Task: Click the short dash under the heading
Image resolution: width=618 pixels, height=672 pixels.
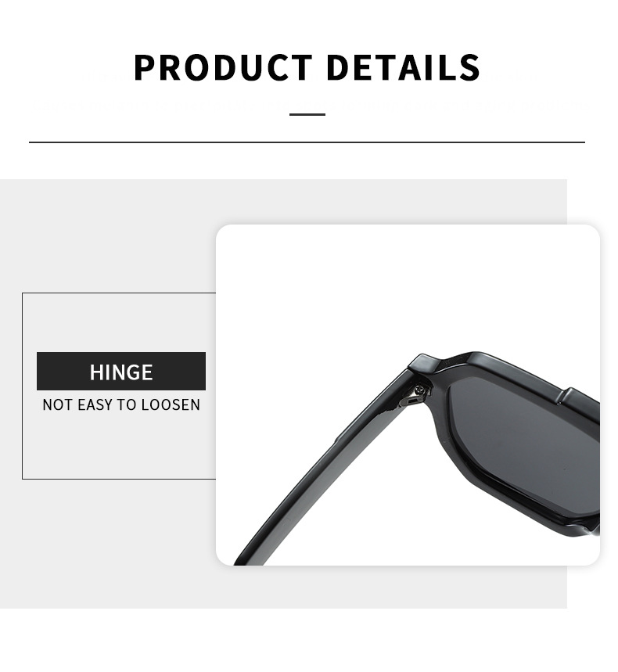Action: [307, 114]
